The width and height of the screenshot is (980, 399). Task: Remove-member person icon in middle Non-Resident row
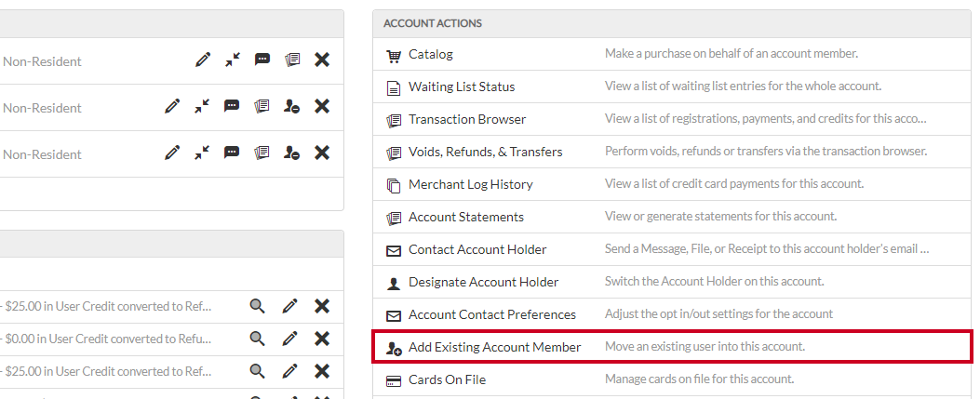click(x=291, y=106)
